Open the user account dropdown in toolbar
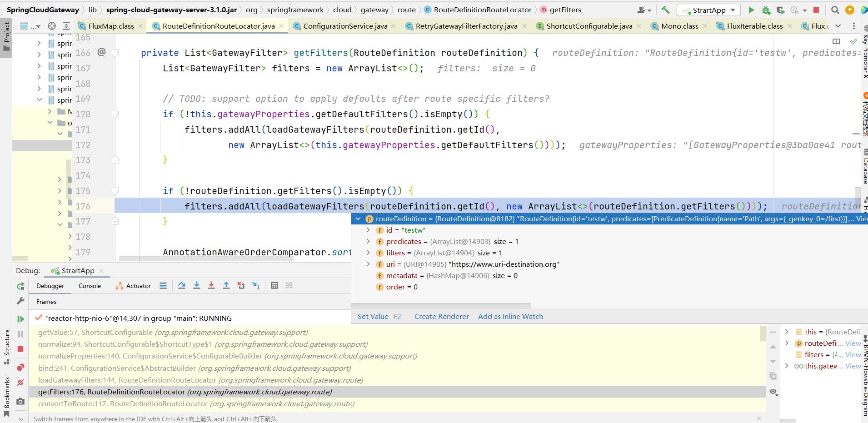 click(x=644, y=10)
